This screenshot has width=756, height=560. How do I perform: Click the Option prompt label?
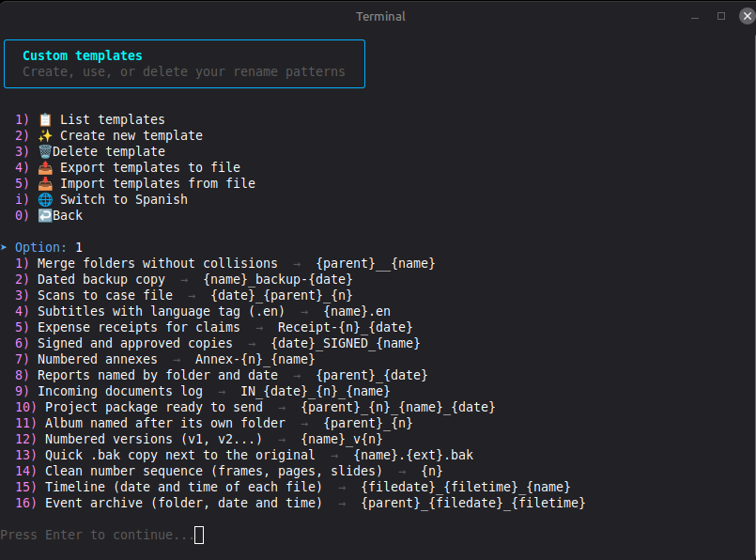coord(41,247)
